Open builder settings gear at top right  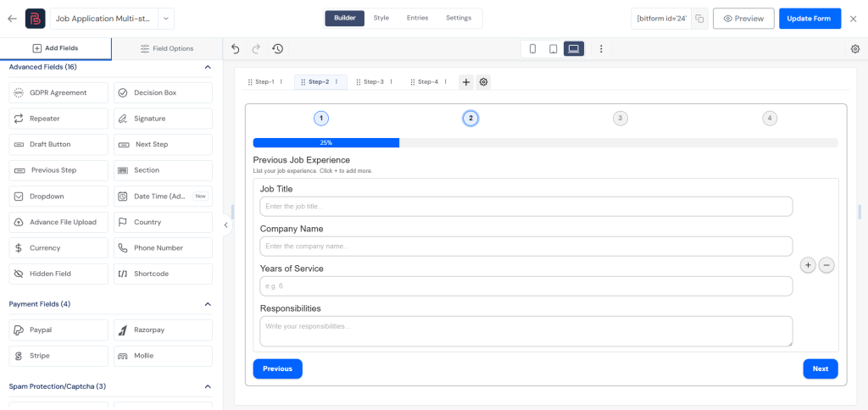(x=855, y=49)
